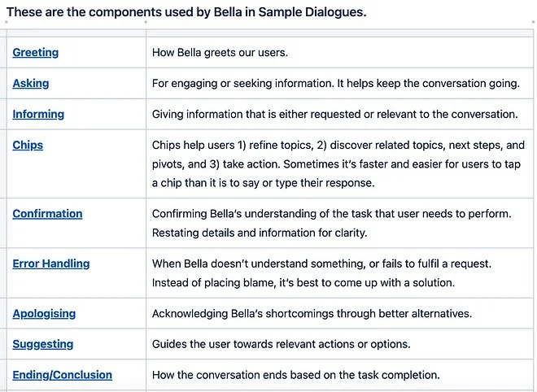
Task: Click the 'Guides the user' description cell
Action: (281, 345)
